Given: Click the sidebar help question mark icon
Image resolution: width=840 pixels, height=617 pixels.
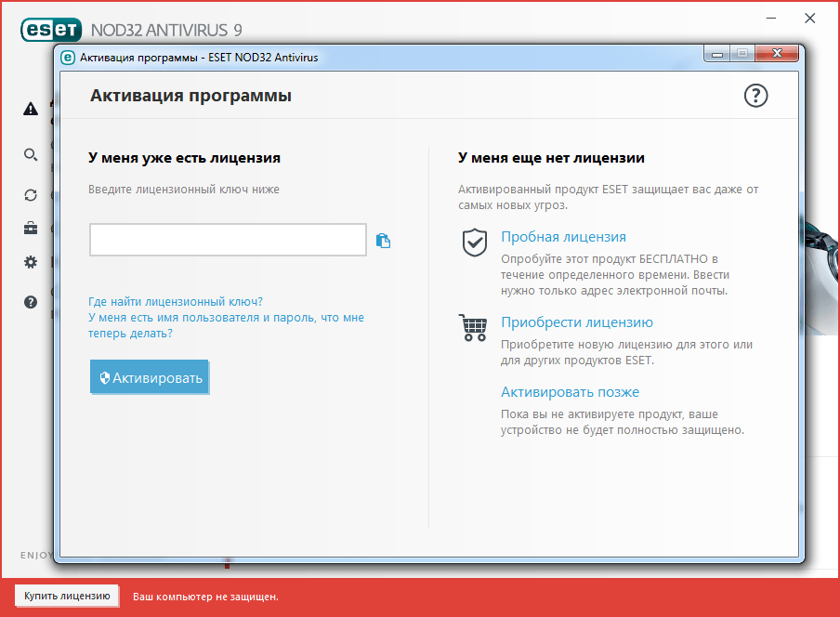Looking at the screenshot, I should (x=31, y=302).
